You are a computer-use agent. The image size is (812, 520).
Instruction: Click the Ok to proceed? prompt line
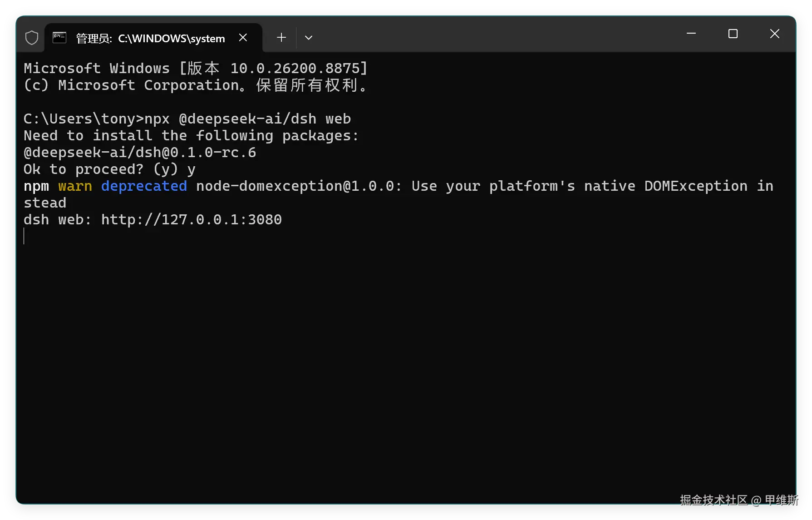tap(110, 169)
